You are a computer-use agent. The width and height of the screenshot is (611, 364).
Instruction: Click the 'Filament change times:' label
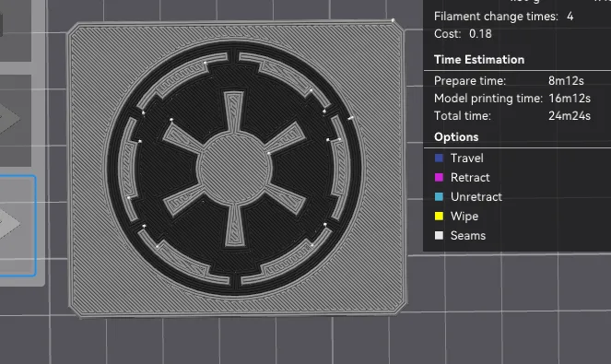(x=496, y=17)
